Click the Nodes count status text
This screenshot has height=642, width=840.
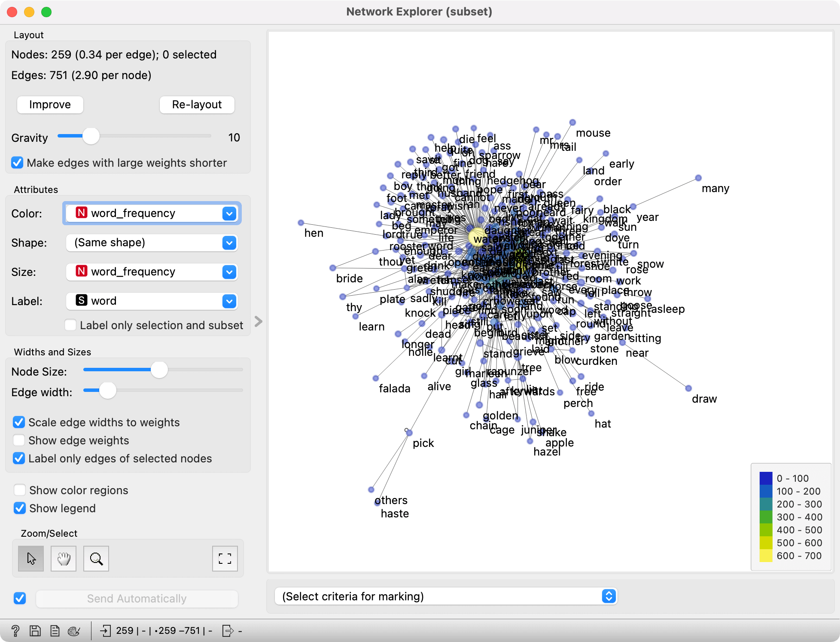pyautogui.click(x=114, y=55)
